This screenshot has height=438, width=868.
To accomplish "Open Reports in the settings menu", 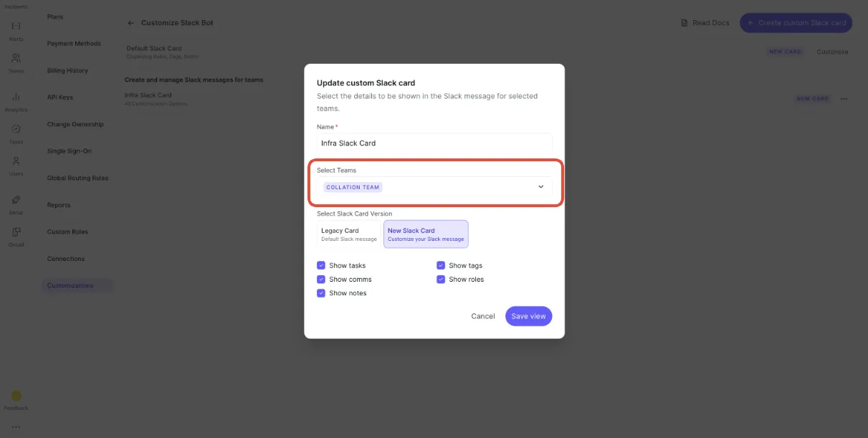I will (x=59, y=205).
